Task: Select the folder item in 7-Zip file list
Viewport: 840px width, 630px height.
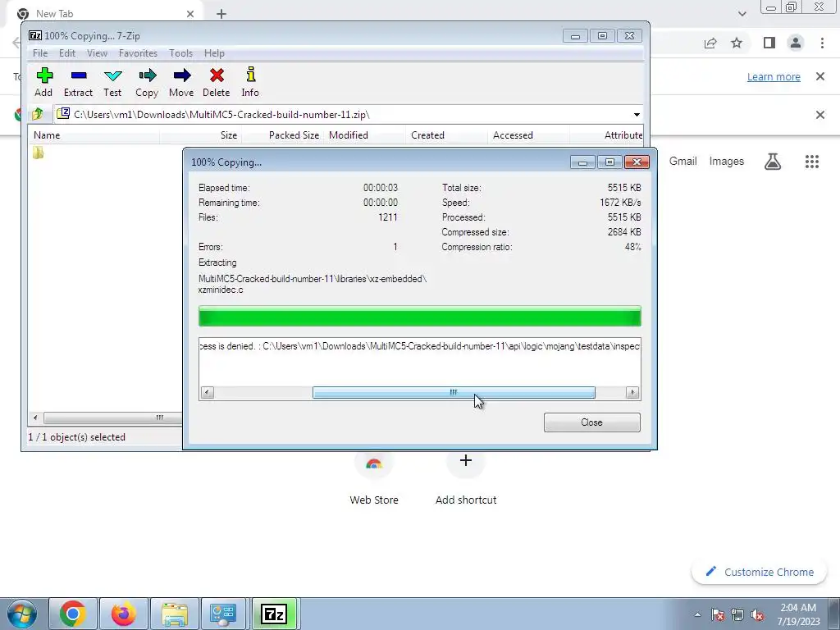Action: pyautogui.click(x=38, y=153)
